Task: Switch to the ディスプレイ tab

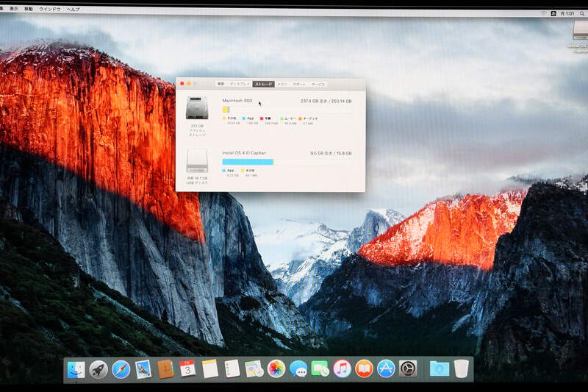Action: tap(240, 85)
